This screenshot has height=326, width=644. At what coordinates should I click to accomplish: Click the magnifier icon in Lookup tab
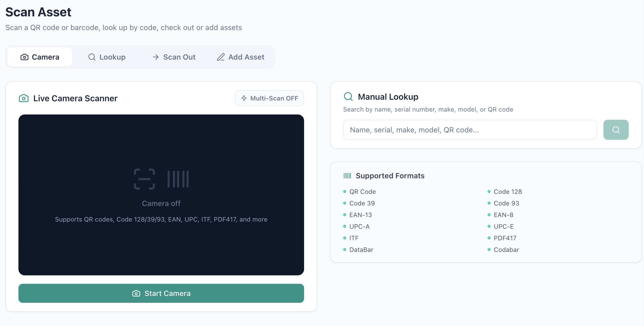[x=92, y=57]
